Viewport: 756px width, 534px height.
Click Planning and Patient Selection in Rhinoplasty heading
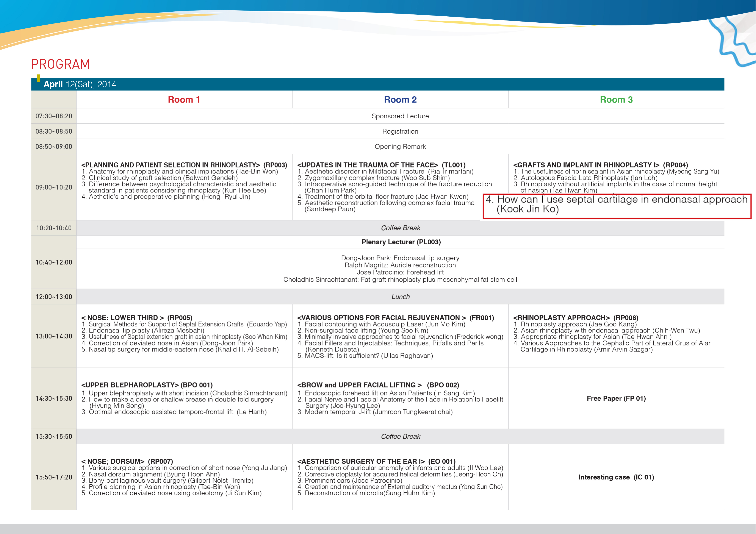tap(184, 165)
